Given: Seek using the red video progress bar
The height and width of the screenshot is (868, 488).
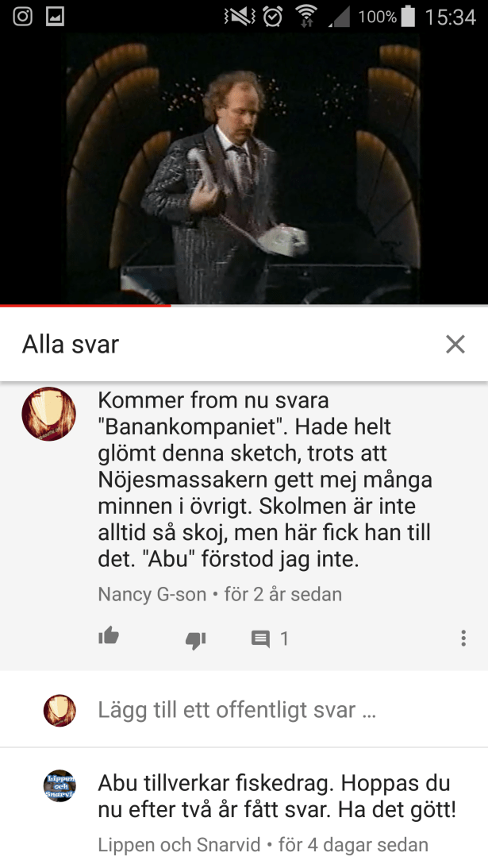Looking at the screenshot, I should pos(244,305).
